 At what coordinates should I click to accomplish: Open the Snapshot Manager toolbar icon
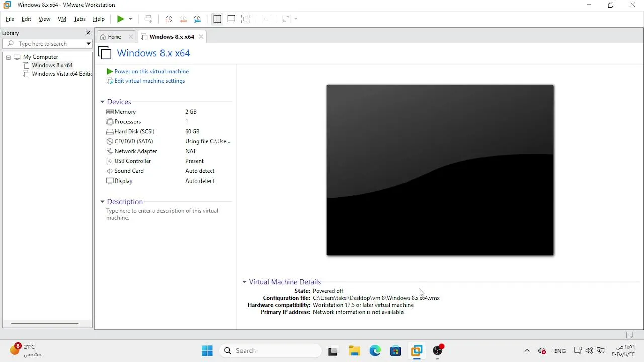pyautogui.click(x=197, y=19)
